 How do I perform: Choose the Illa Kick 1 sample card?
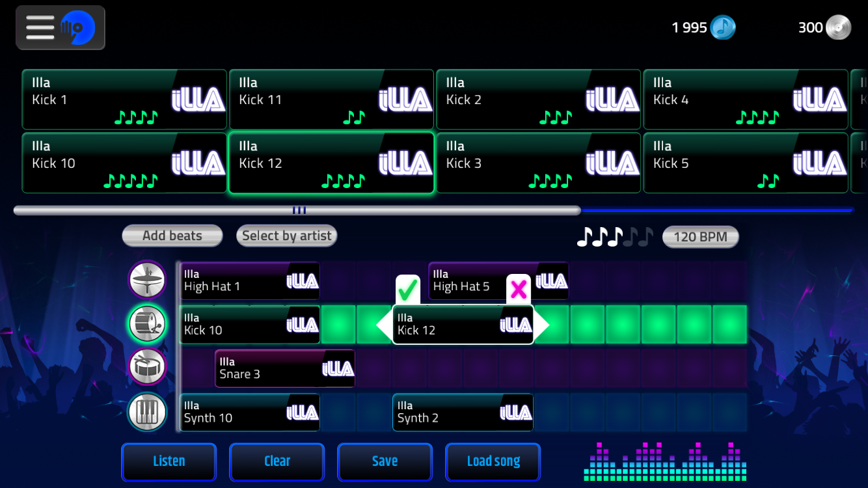(x=124, y=100)
